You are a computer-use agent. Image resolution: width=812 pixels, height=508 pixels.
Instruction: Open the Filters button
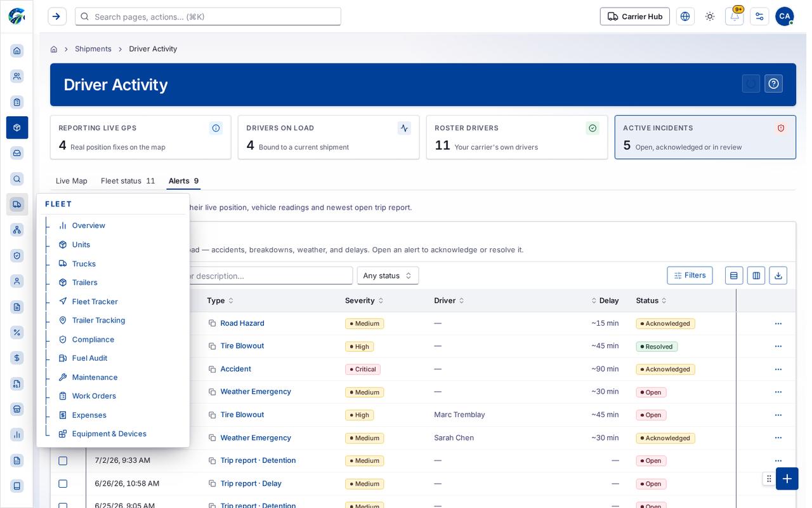pyautogui.click(x=690, y=276)
